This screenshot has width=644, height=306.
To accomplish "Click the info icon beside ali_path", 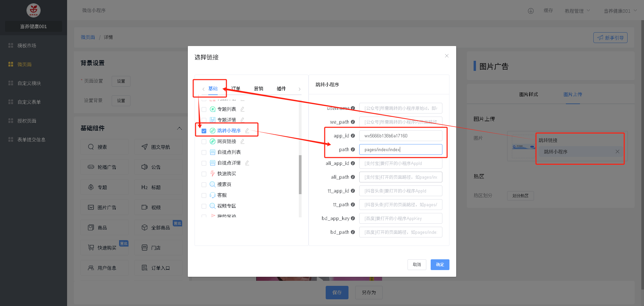I will point(353,177).
